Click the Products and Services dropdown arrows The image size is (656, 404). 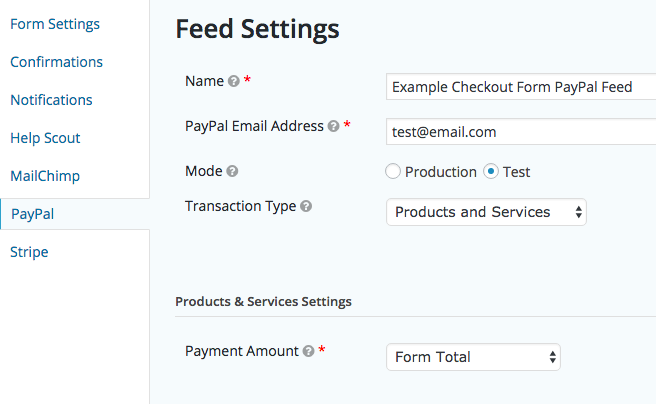click(x=579, y=212)
